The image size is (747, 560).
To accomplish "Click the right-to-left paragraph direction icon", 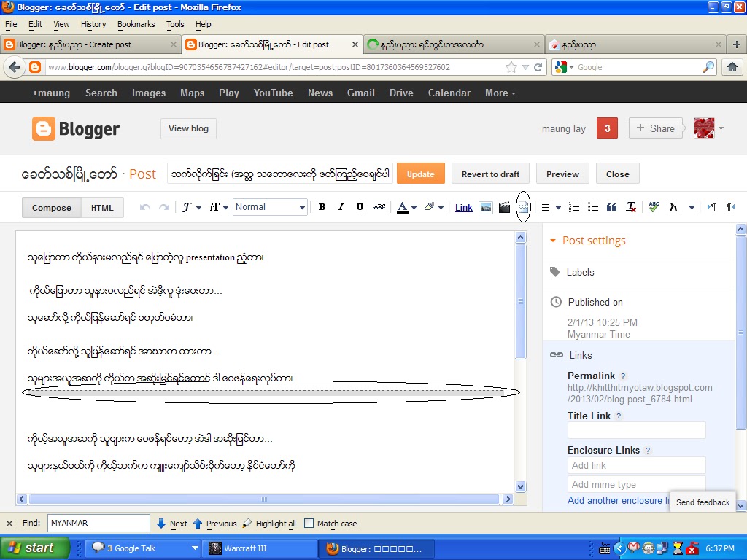I will [x=730, y=207].
